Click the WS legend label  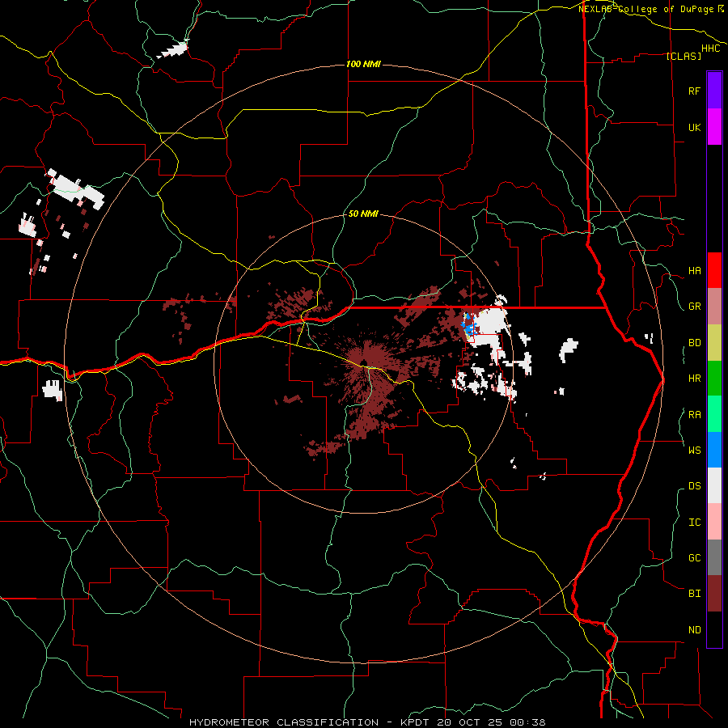point(694,450)
